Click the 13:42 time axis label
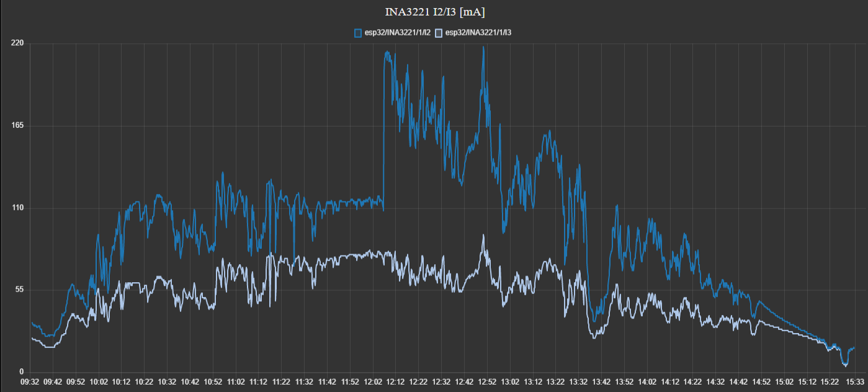868x392 pixels. click(x=602, y=383)
